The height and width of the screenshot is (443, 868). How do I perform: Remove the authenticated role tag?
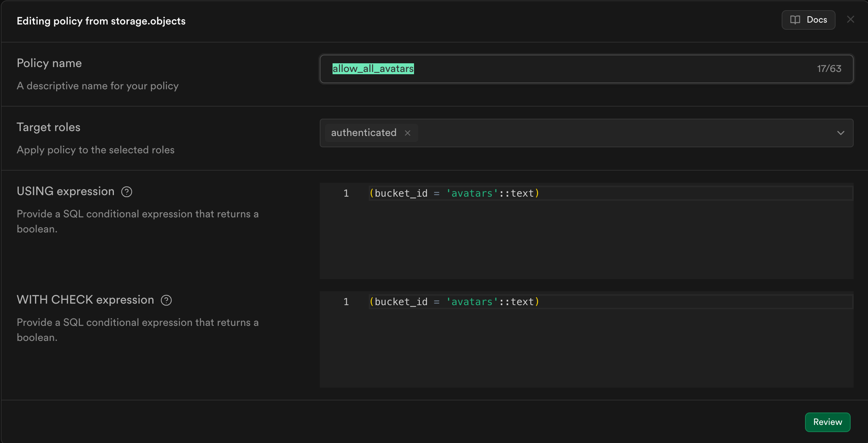408,133
